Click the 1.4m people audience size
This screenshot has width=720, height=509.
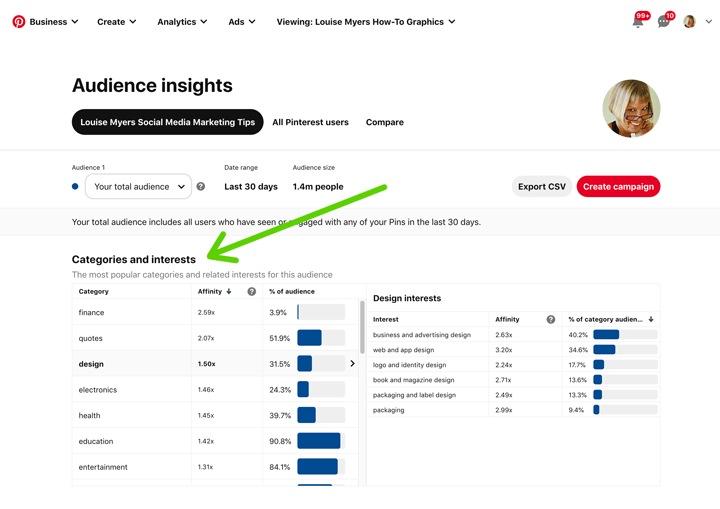pyautogui.click(x=318, y=187)
